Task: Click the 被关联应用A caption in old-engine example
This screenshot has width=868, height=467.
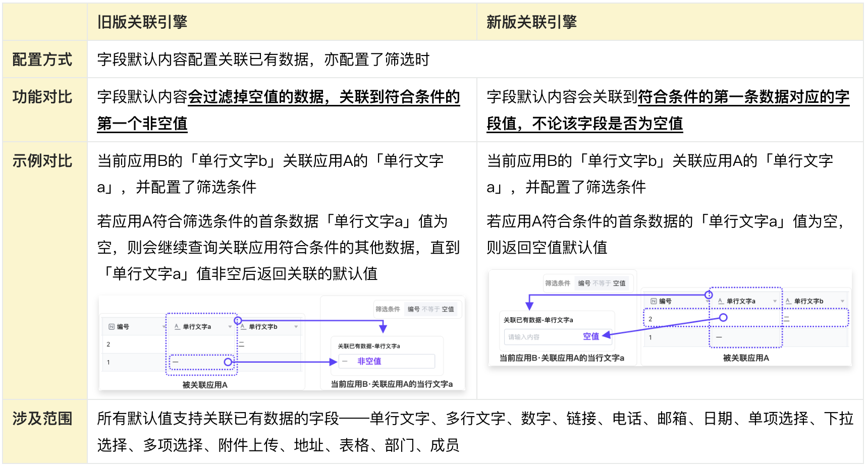Action: (205, 385)
